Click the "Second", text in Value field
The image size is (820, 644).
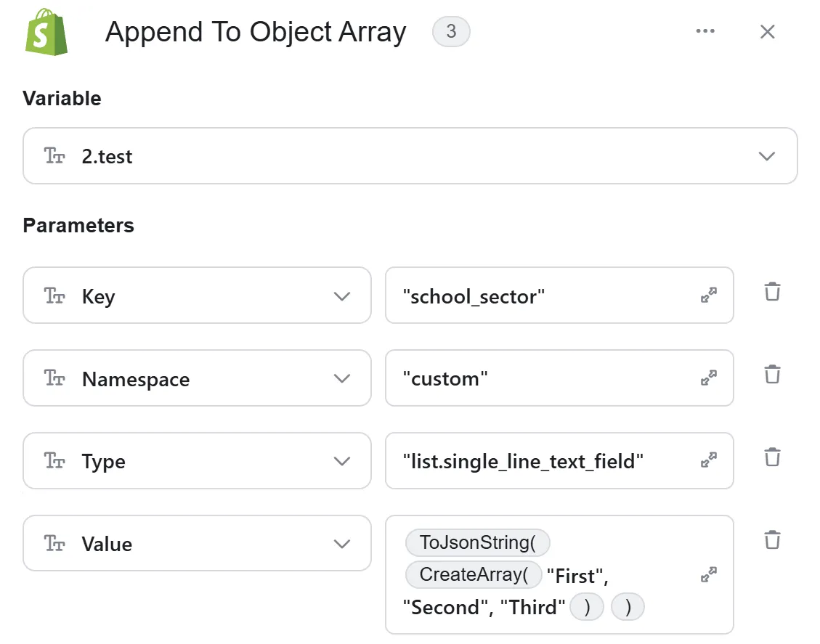point(448,608)
